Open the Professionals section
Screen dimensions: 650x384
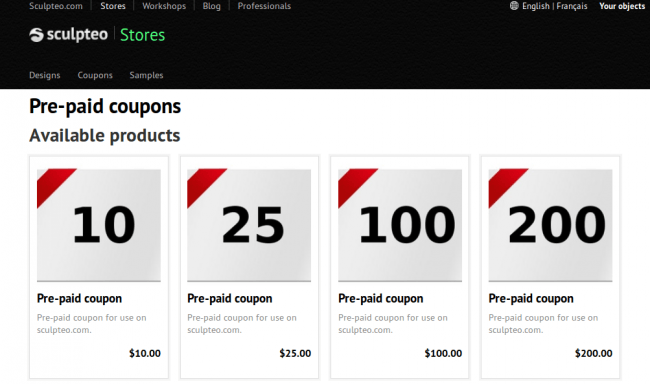point(264,6)
